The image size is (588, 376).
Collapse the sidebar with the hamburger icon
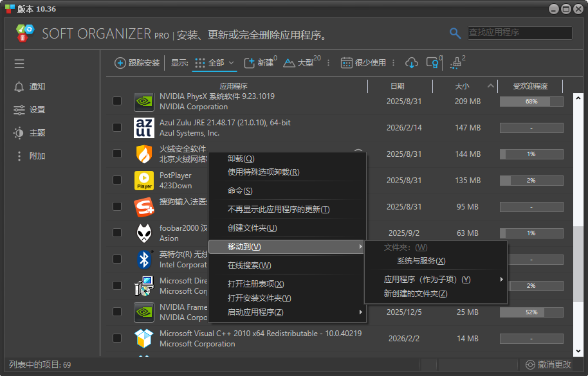[x=19, y=64]
